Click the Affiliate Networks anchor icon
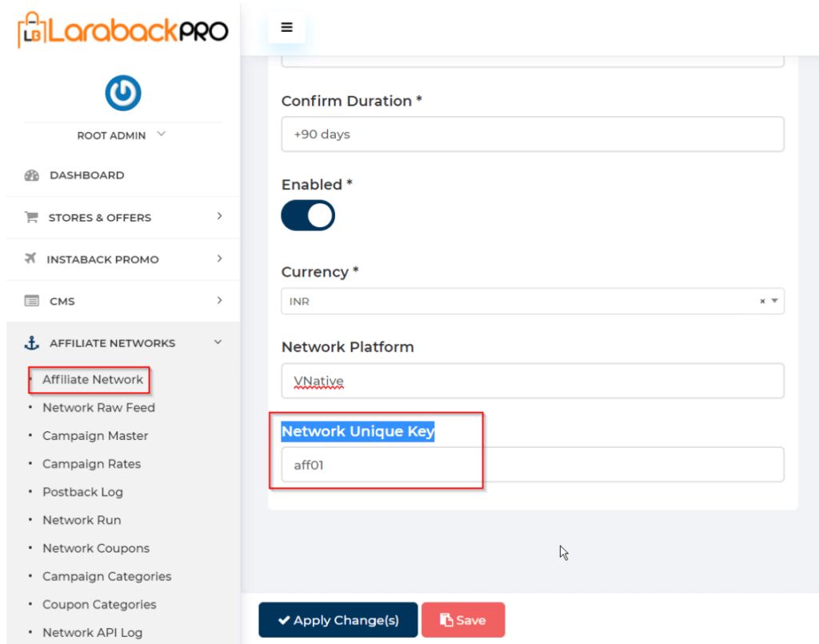The width and height of the screenshot is (819, 644). click(x=32, y=343)
